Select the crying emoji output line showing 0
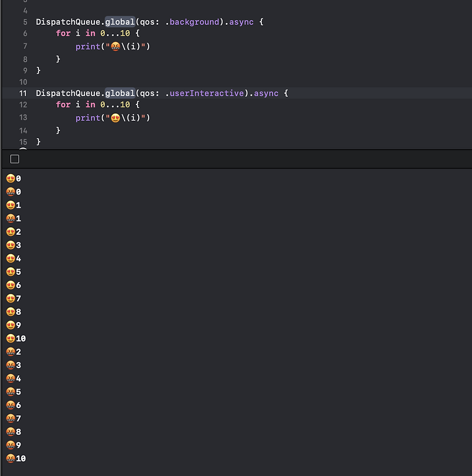Image resolution: width=472 pixels, height=476 pixels. [13, 191]
